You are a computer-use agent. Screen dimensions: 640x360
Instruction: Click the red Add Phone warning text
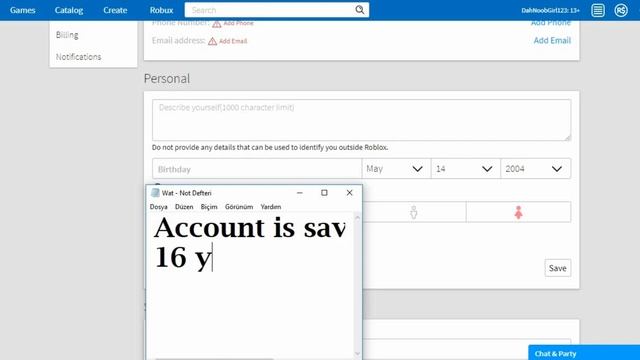(238, 24)
